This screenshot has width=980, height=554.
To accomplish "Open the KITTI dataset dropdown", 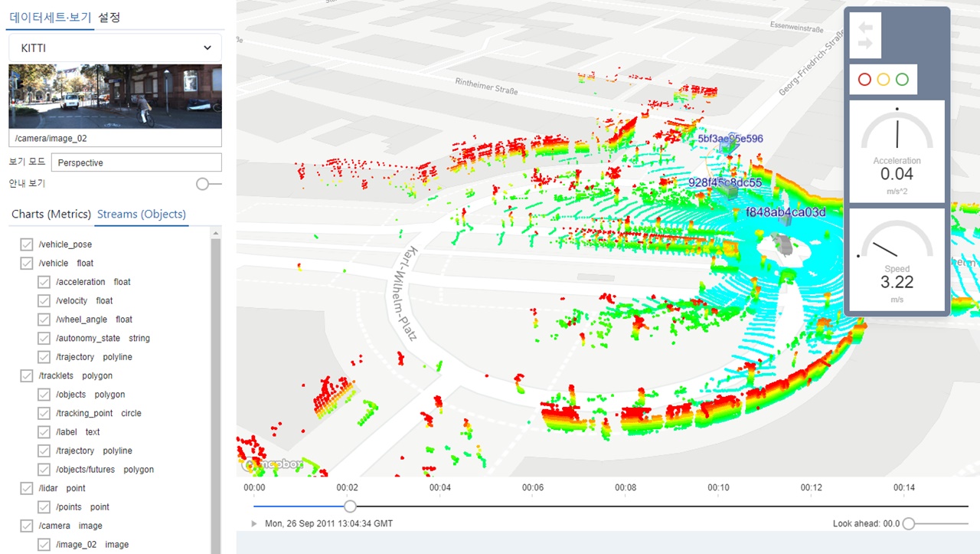I will click(115, 48).
